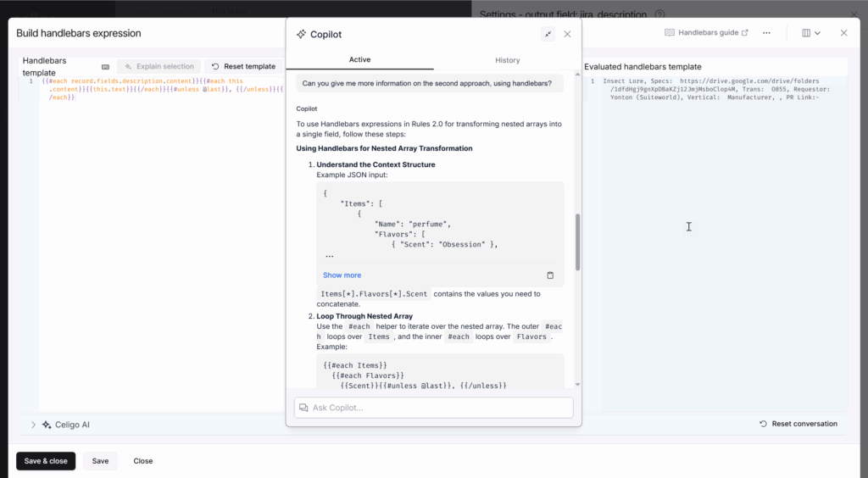Expand the Celigo AI section chevron
This screenshot has height=478, width=868.
[33, 425]
